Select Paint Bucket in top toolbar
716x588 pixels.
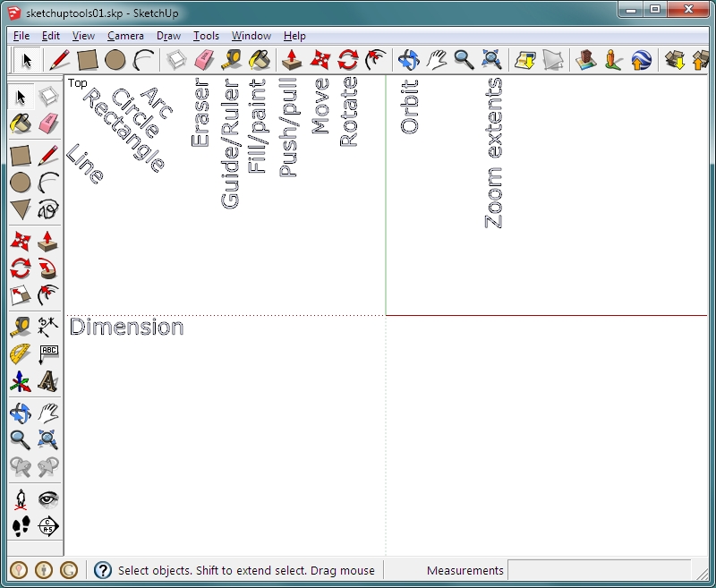[x=260, y=60]
